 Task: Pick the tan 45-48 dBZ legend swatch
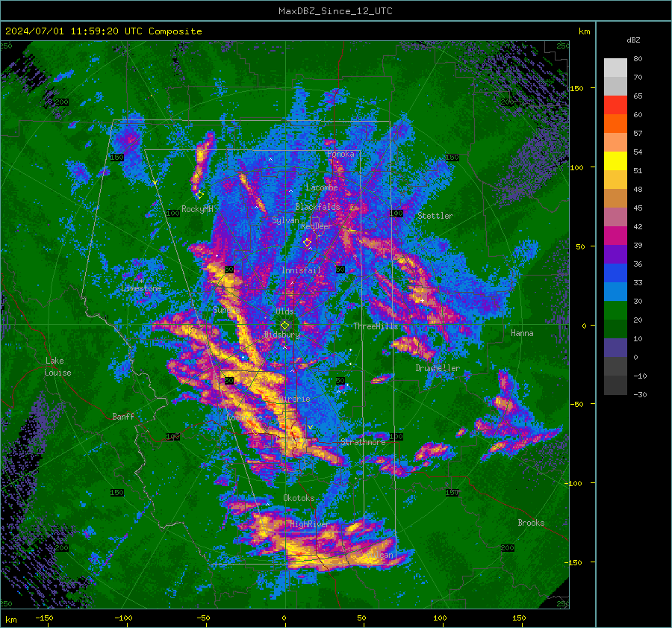pyautogui.click(x=615, y=199)
